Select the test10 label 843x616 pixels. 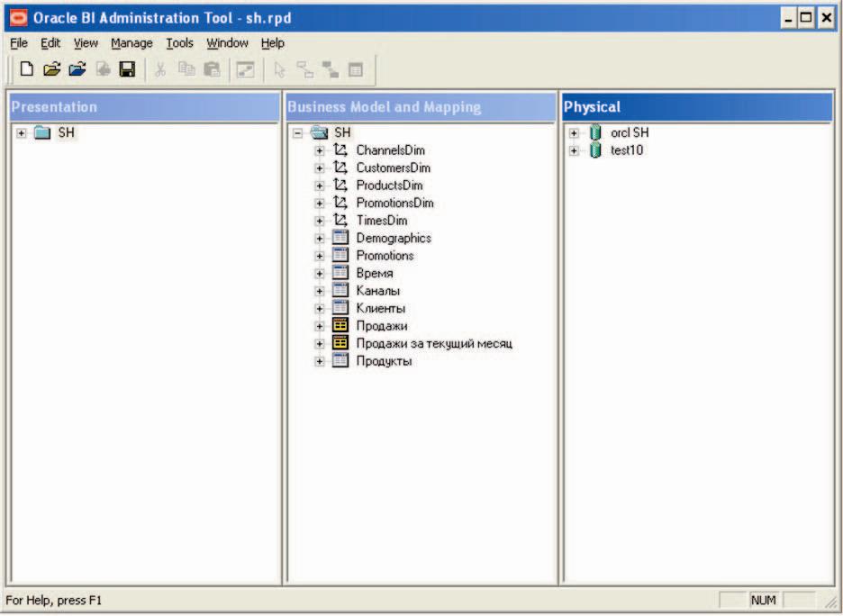626,150
